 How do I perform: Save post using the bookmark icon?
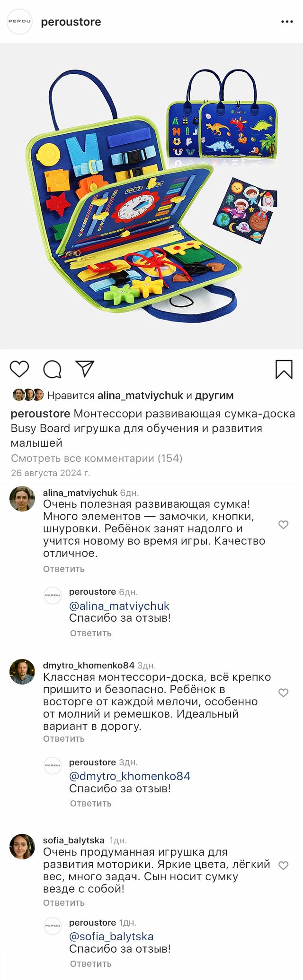point(284,369)
